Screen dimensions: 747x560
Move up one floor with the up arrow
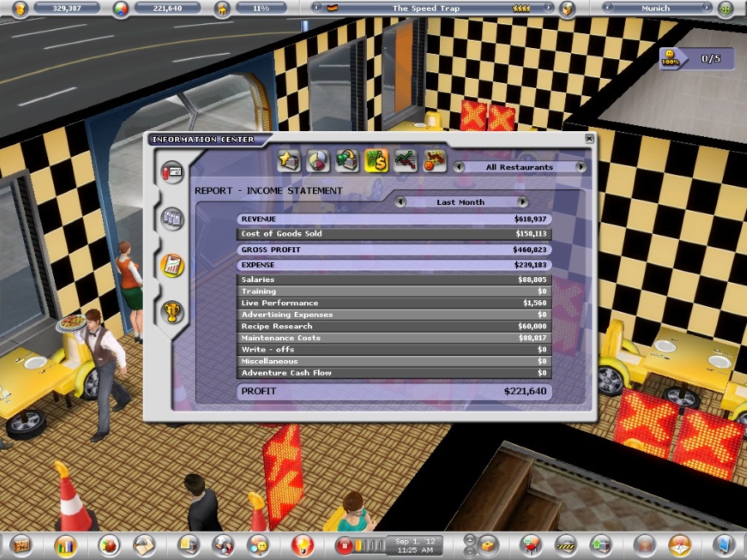pyautogui.click(x=470, y=540)
